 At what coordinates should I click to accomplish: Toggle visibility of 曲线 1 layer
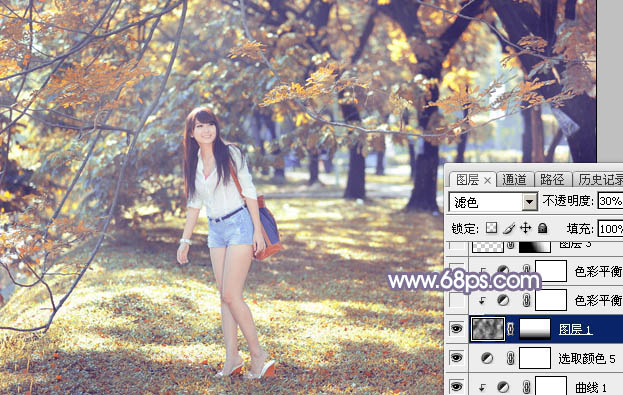click(457, 386)
